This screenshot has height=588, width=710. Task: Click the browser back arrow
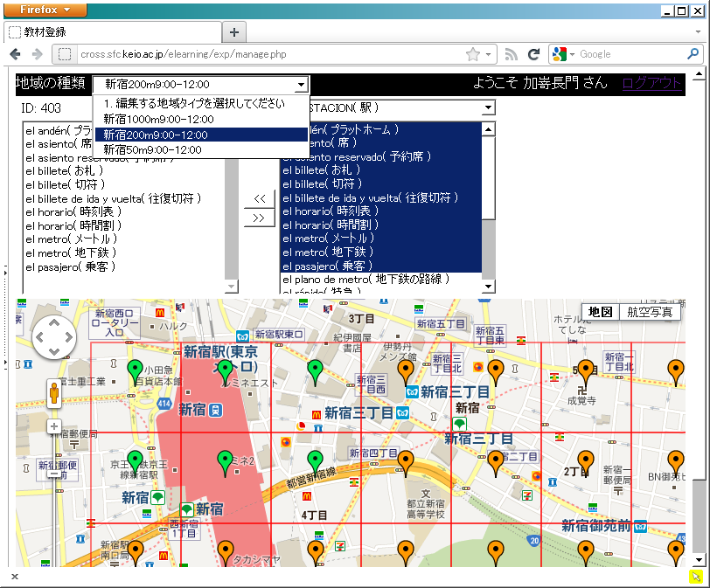16,54
